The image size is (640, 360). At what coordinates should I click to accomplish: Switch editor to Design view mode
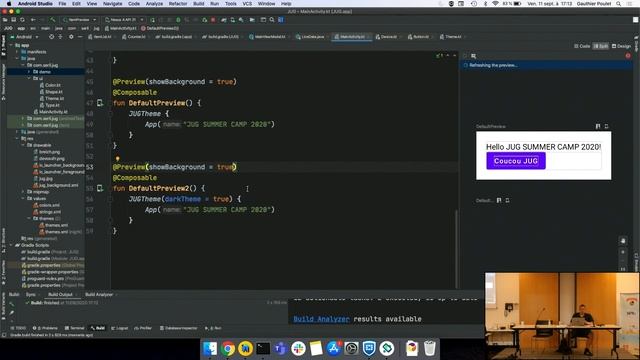622,46
